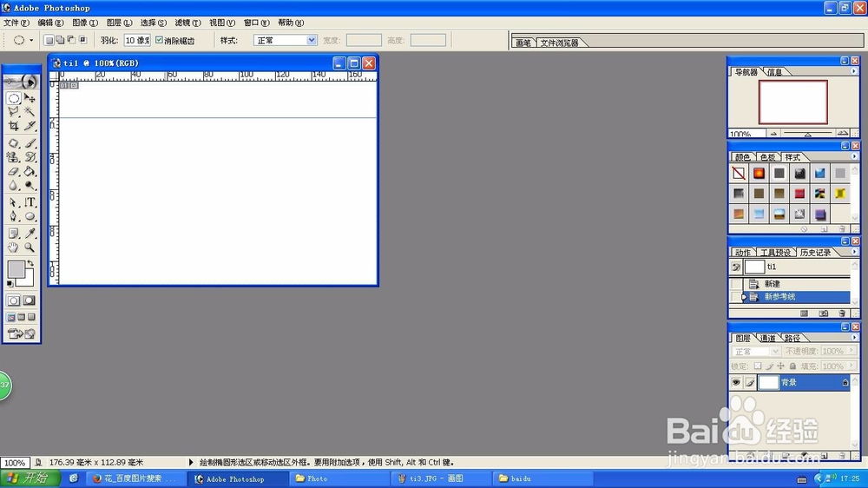Screen dimensions: 868x488
Task: Switch to Quick Mask mode button
Action: (x=30, y=300)
